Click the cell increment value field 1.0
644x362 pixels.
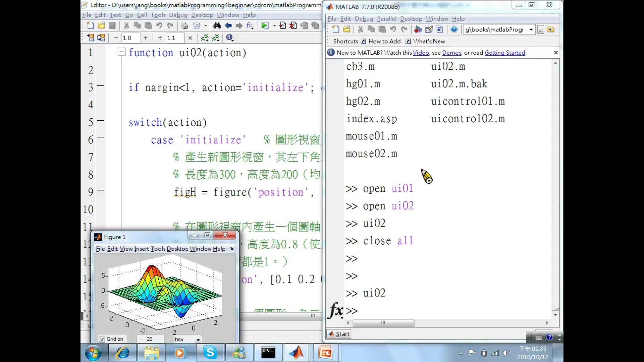130,38
